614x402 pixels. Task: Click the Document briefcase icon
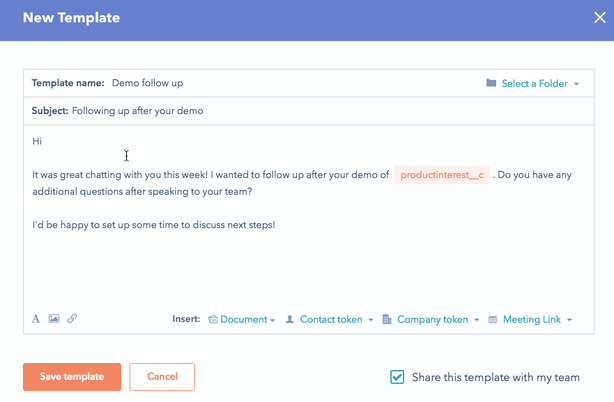(213, 319)
